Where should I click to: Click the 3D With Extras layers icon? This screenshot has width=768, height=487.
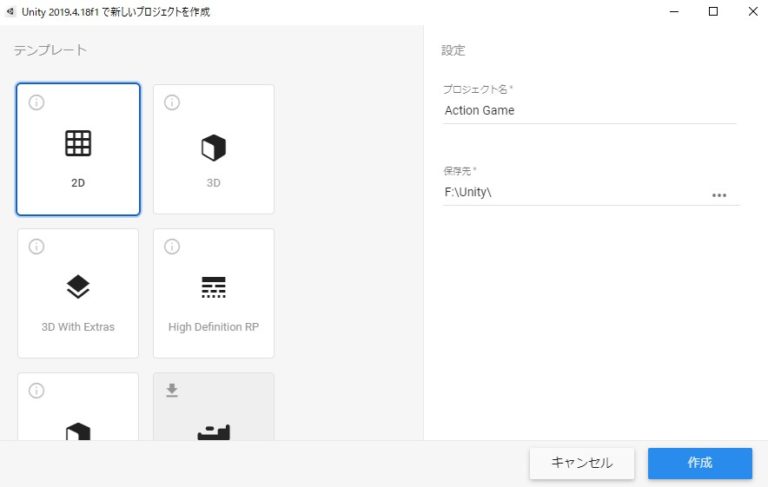tap(78, 288)
